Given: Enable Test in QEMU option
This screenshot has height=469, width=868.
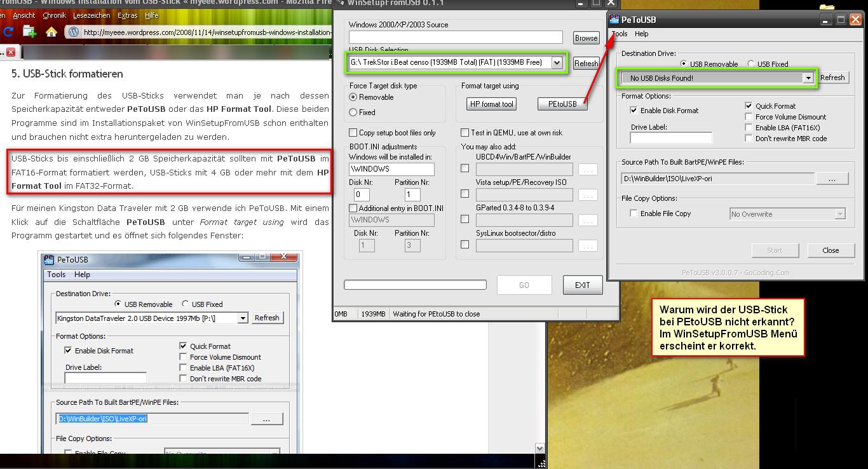Looking at the screenshot, I should pyautogui.click(x=465, y=133).
